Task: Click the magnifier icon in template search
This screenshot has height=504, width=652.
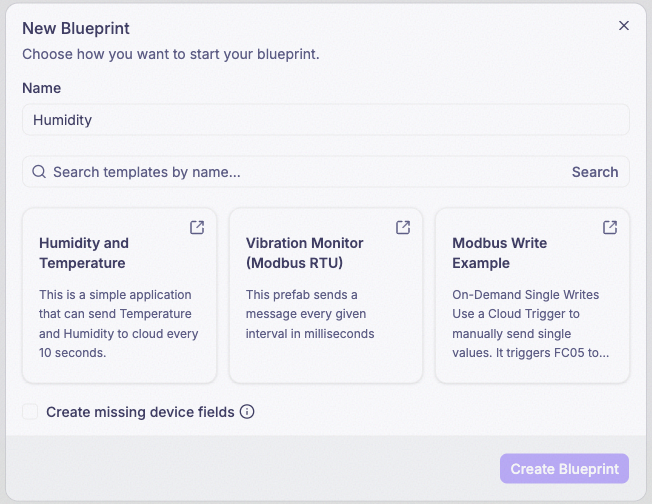Action: (39, 172)
